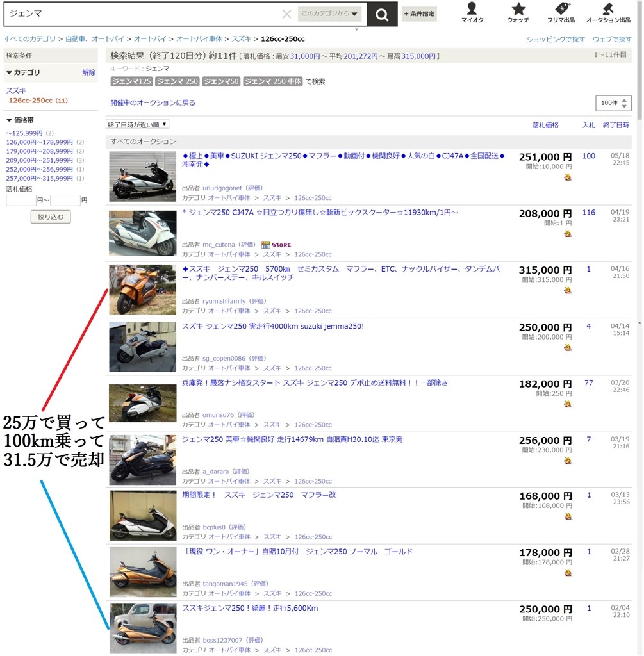Focus the ジェンマ search text box
Screen dimensions: 644x656
click(142, 14)
